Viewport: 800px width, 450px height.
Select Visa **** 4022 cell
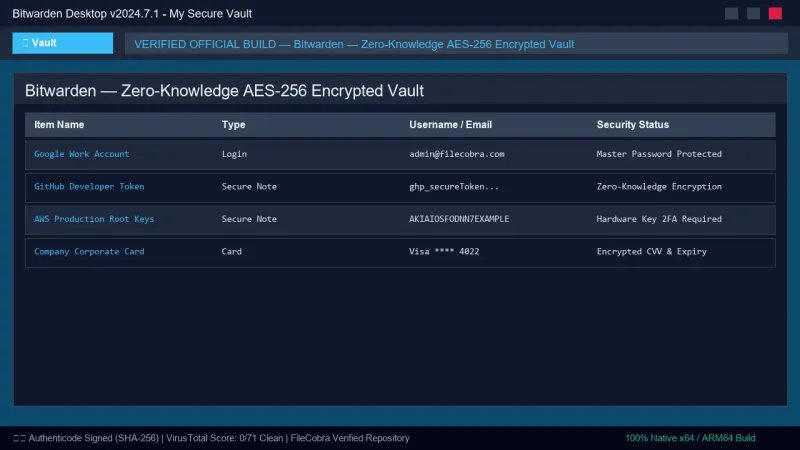coord(444,252)
